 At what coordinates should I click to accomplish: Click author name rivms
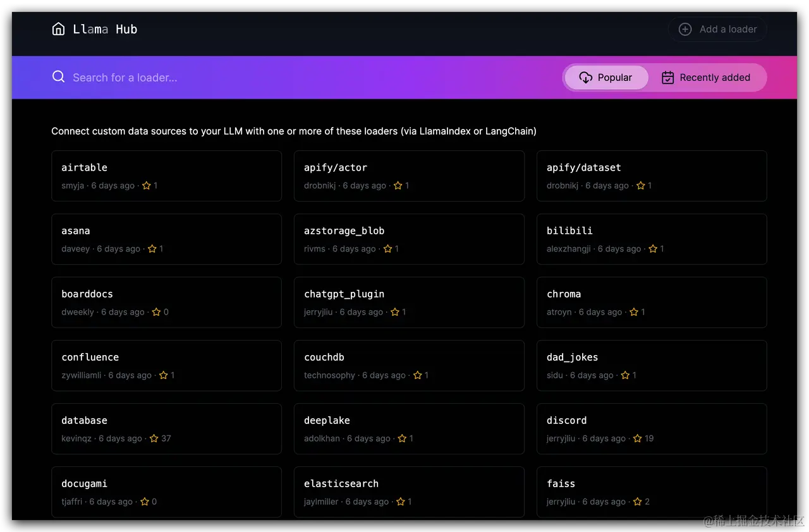pyautogui.click(x=315, y=249)
